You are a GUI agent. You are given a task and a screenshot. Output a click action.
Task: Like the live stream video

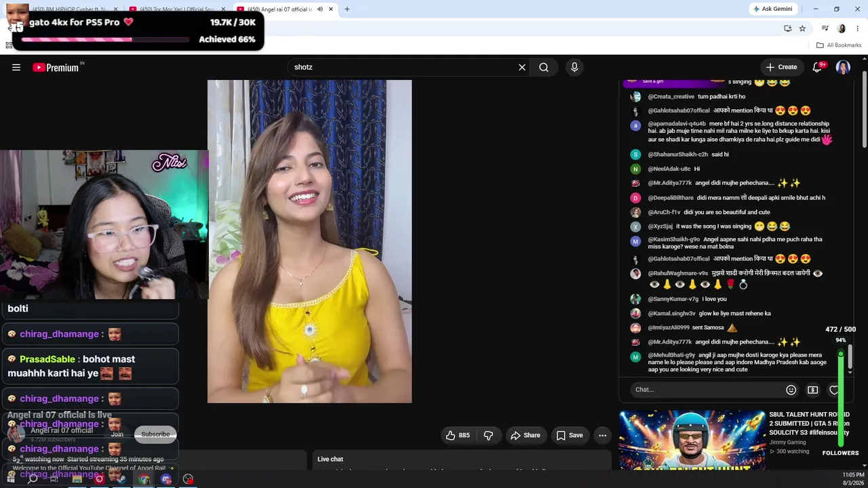point(458,435)
